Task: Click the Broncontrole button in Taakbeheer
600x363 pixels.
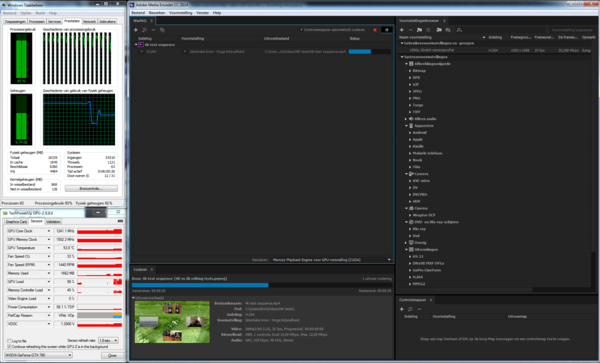Action: [x=91, y=189]
